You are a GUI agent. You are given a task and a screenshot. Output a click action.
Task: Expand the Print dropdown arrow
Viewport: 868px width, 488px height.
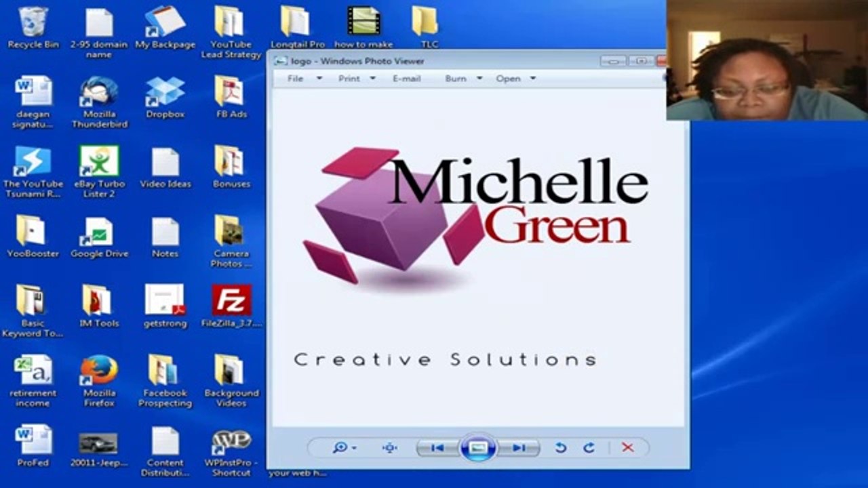[x=372, y=79]
